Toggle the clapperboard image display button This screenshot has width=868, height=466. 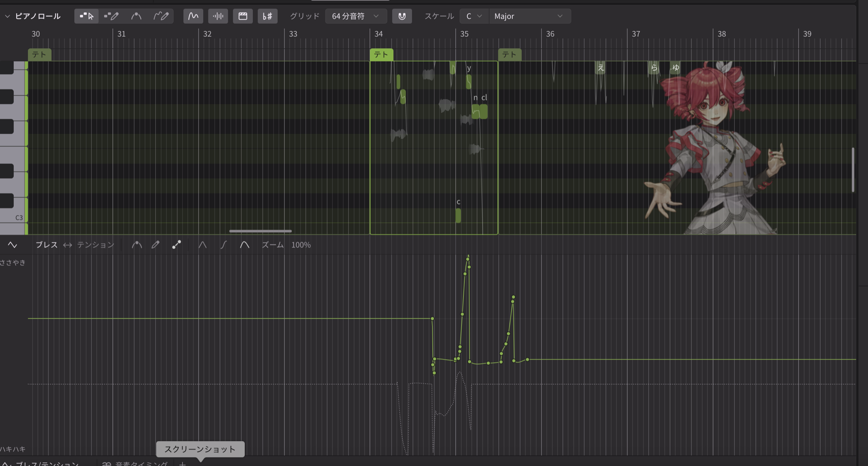click(x=243, y=16)
